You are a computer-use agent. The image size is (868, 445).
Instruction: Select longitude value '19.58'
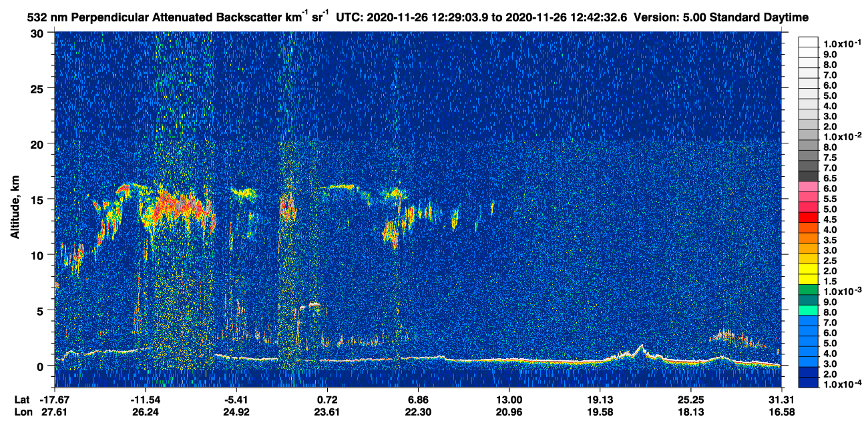pyautogui.click(x=600, y=412)
